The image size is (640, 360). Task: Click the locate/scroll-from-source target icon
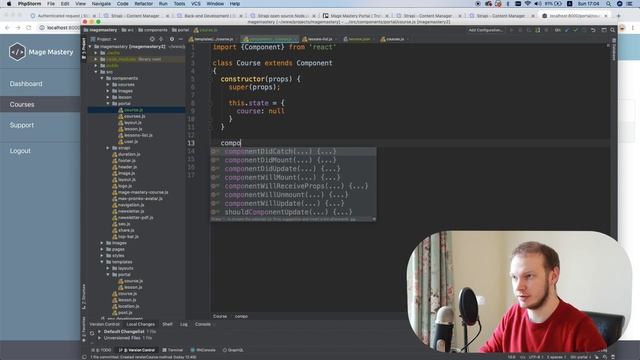click(152, 39)
